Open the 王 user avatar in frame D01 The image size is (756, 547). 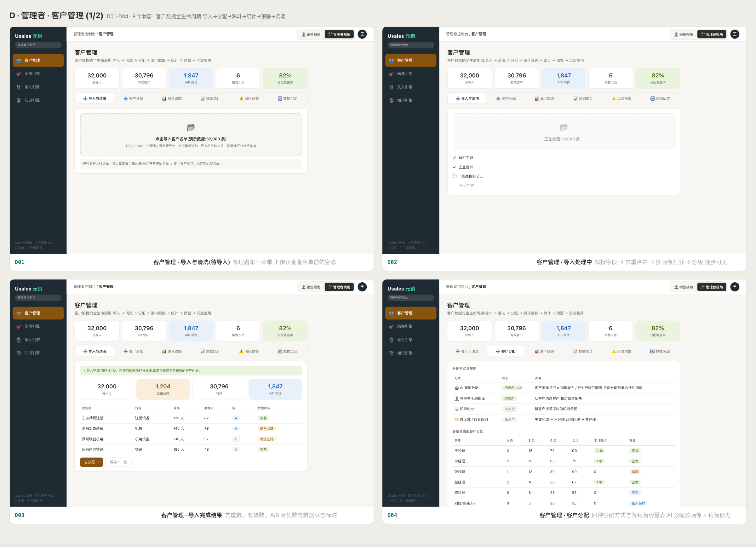point(362,34)
